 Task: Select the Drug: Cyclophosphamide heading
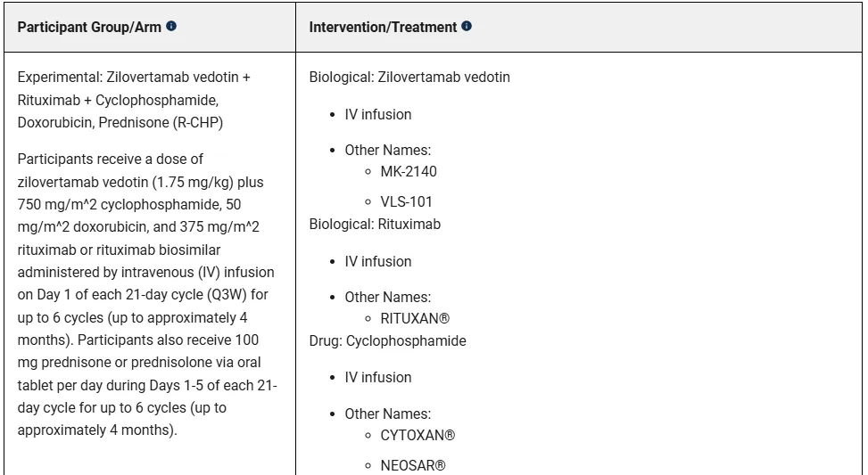point(387,341)
